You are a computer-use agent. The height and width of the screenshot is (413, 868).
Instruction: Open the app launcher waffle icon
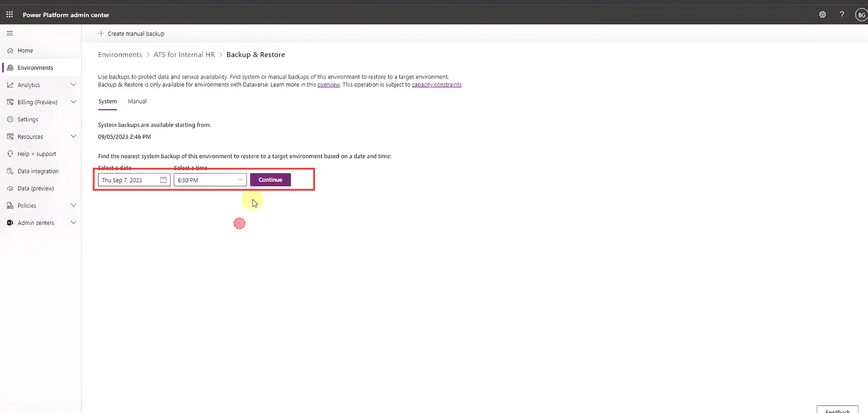(x=9, y=14)
